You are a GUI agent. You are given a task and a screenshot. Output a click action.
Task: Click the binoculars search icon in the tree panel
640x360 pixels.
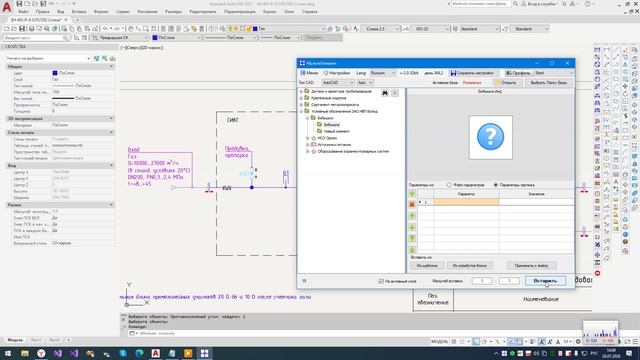[x=385, y=93]
